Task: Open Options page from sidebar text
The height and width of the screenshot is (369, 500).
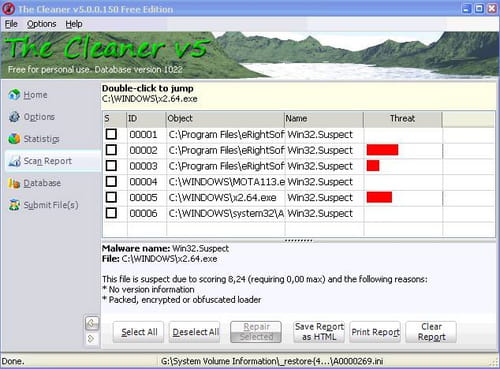Action: [x=39, y=117]
